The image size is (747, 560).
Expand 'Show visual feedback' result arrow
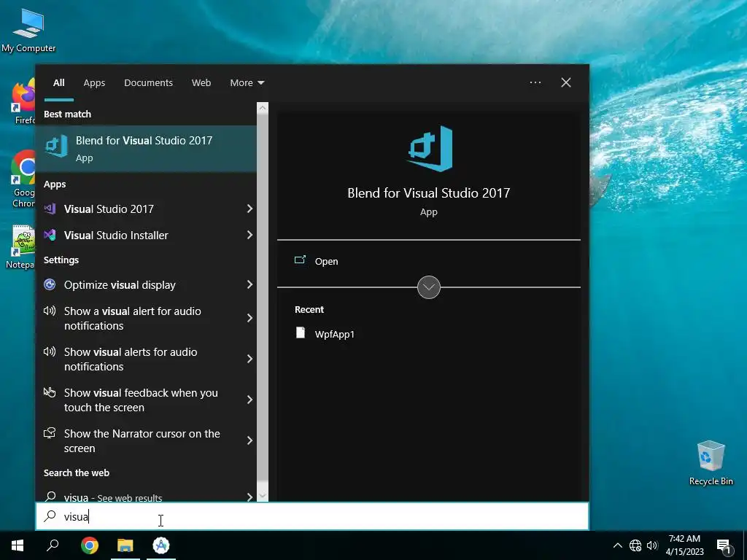249,400
